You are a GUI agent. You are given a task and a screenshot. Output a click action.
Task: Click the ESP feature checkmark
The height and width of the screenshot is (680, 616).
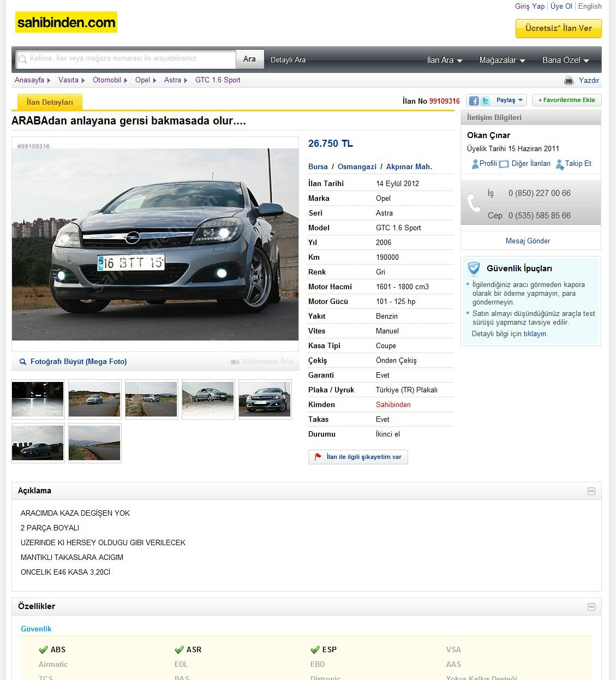(315, 649)
